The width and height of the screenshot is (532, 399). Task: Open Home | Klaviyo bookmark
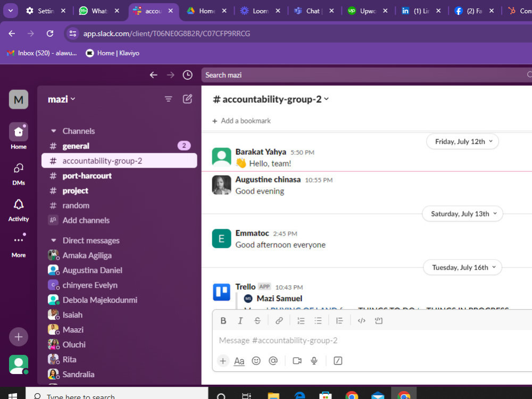tap(113, 53)
